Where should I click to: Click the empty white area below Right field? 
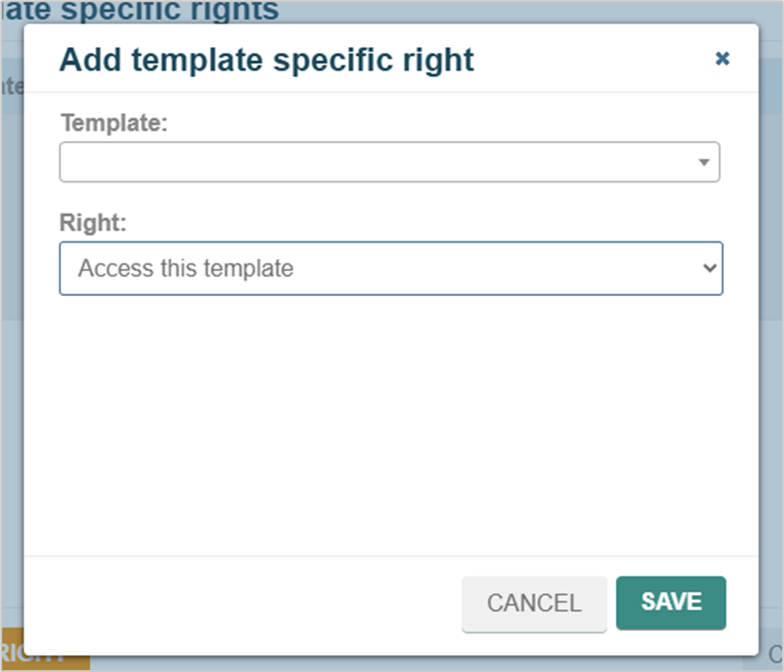pyautogui.click(x=391, y=425)
